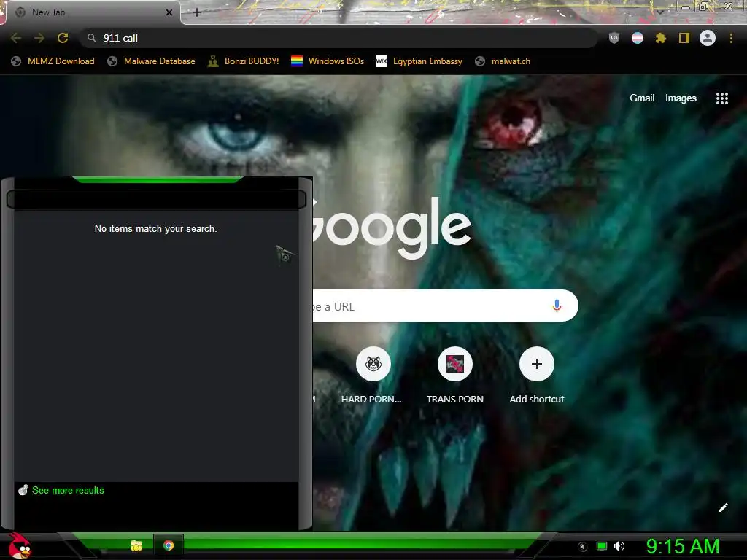Open the Bonzi BUDDY! bookmark
The image size is (747, 560).
pyautogui.click(x=244, y=61)
